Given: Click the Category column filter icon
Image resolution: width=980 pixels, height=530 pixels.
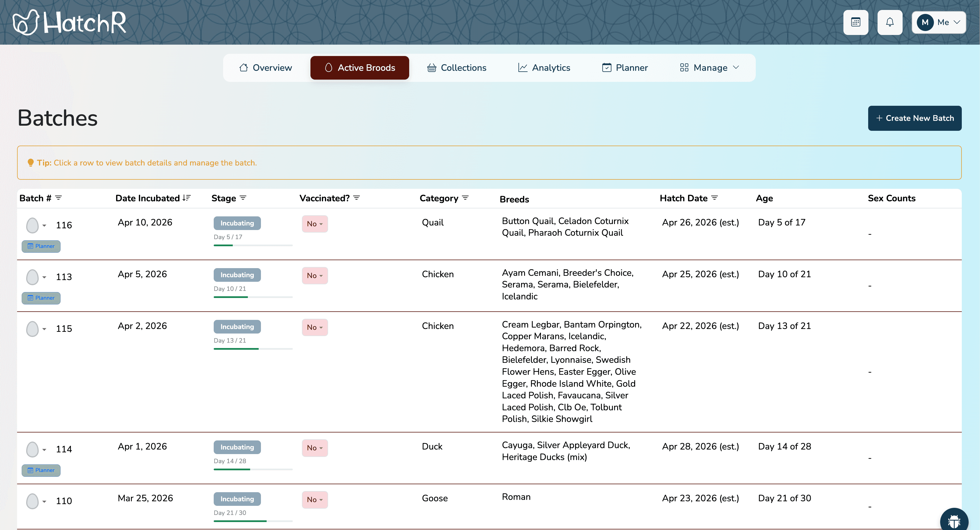Looking at the screenshot, I should (x=466, y=198).
